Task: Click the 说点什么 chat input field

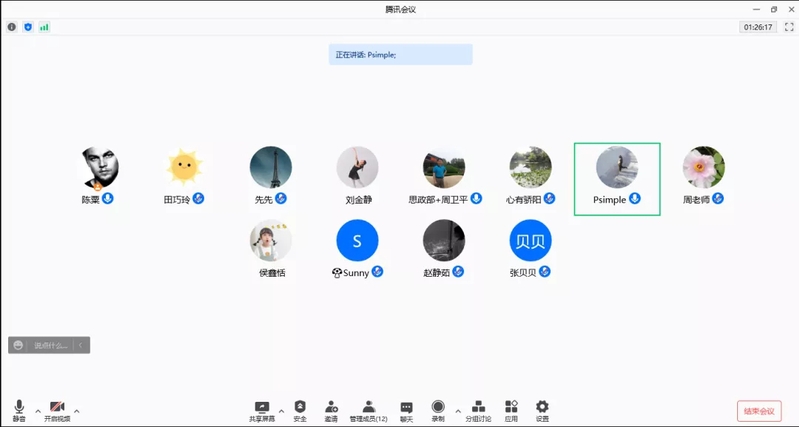Action: (x=50, y=345)
